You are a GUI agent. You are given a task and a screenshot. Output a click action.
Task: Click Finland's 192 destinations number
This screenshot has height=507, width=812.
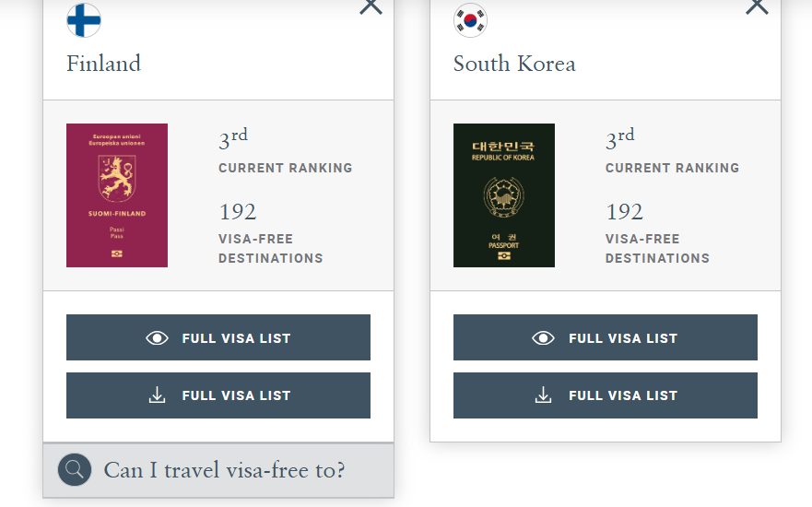[x=238, y=212]
